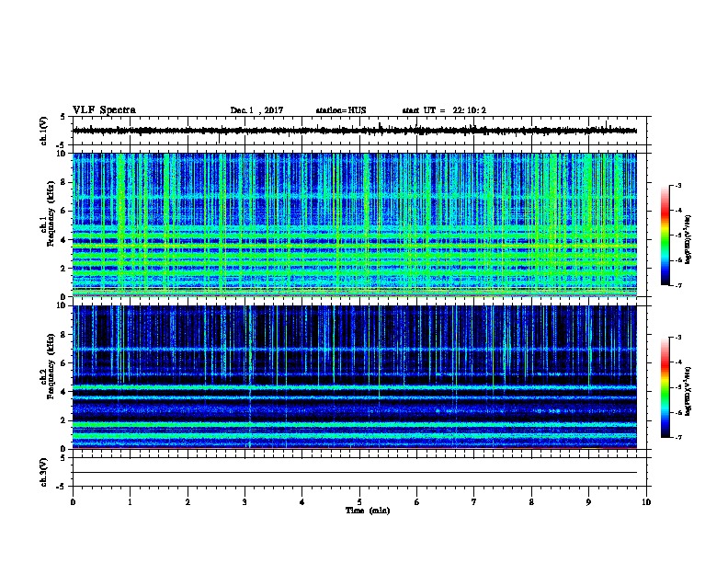Click the "VLF Spectra" title text
The width and height of the screenshot is (728, 563).
pyautogui.click(x=104, y=110)
